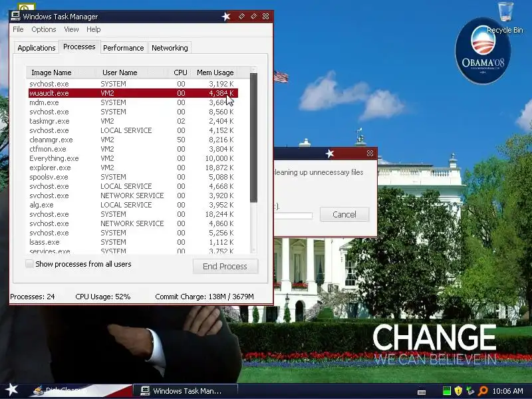Select the taskmgr.exe process row
The height and width of the screenshot is (399, 532).
[x=133, y=121]
